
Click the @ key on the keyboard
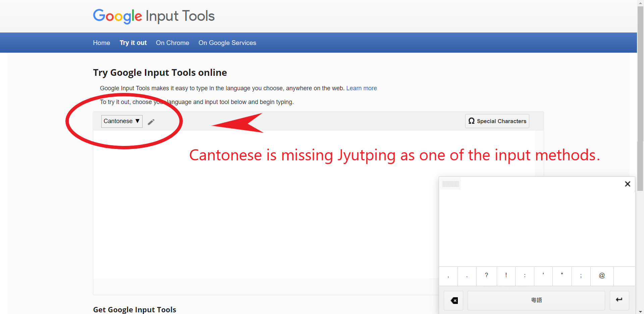point(601,276)
